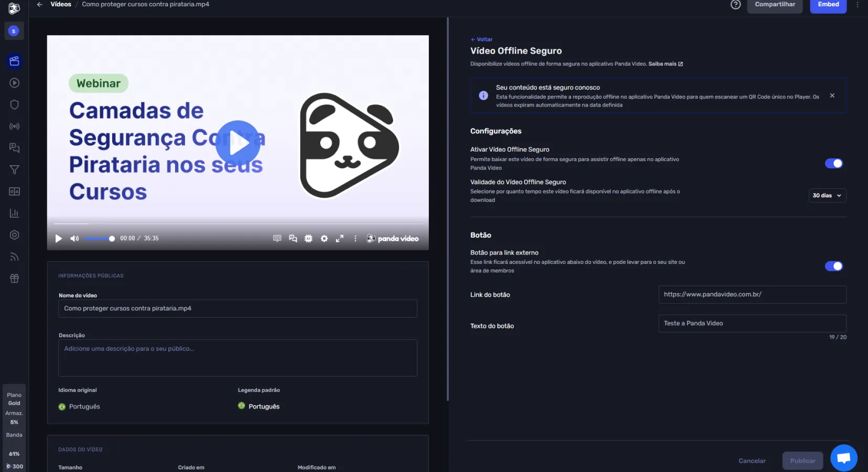Click the 300 credits counter
This screenshot has height=472, width=868.
14,466
